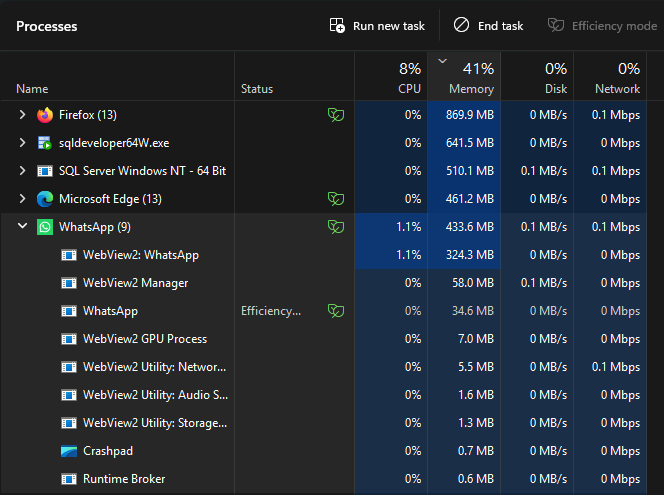664x495 pixels.
Task: Click the WebView2 Utility: Audio S... process icon
Action: pyautogui.click(x=69, y=395)
